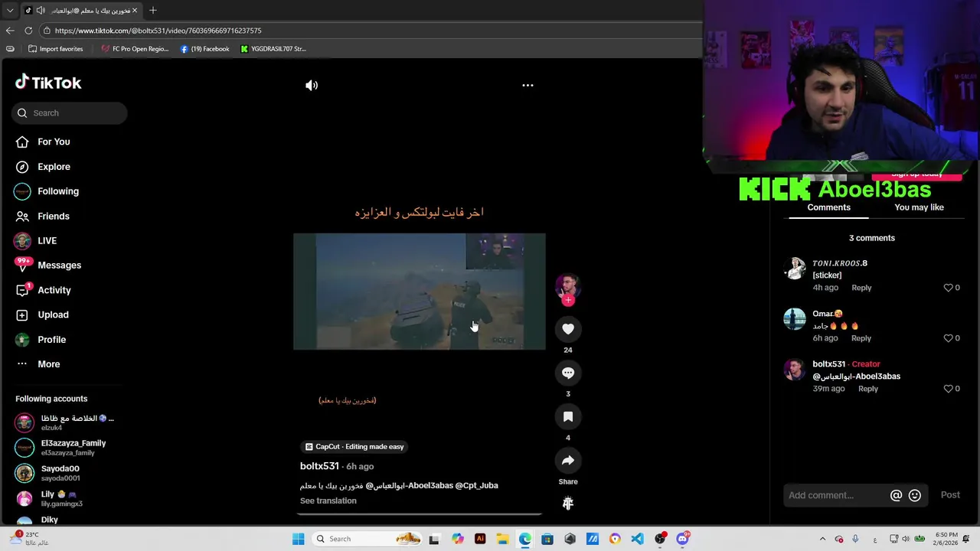Seek using the video progress bar
Image resolution: width=980 pixels, height=551 pixels.
click(x=420, y=514)
